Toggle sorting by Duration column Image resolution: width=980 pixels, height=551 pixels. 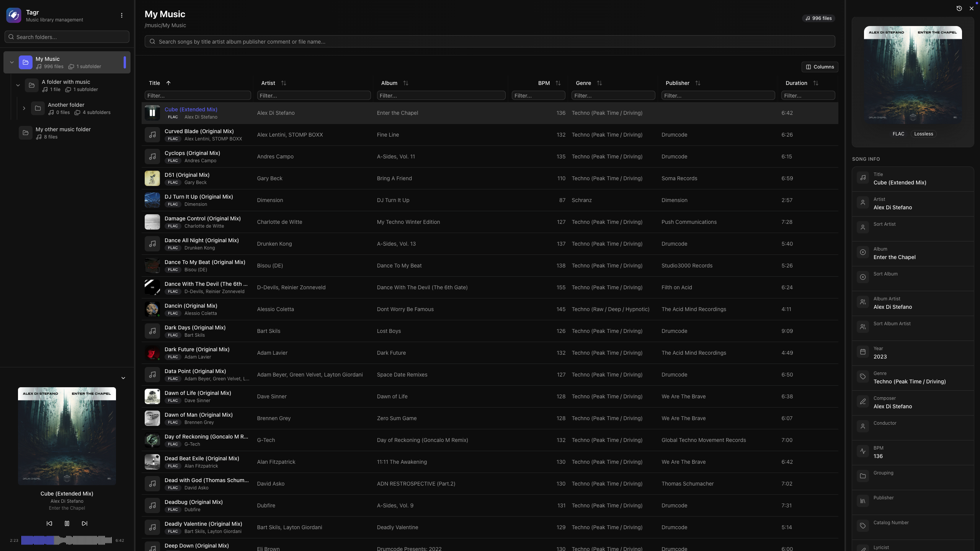(x=815, y=83)
